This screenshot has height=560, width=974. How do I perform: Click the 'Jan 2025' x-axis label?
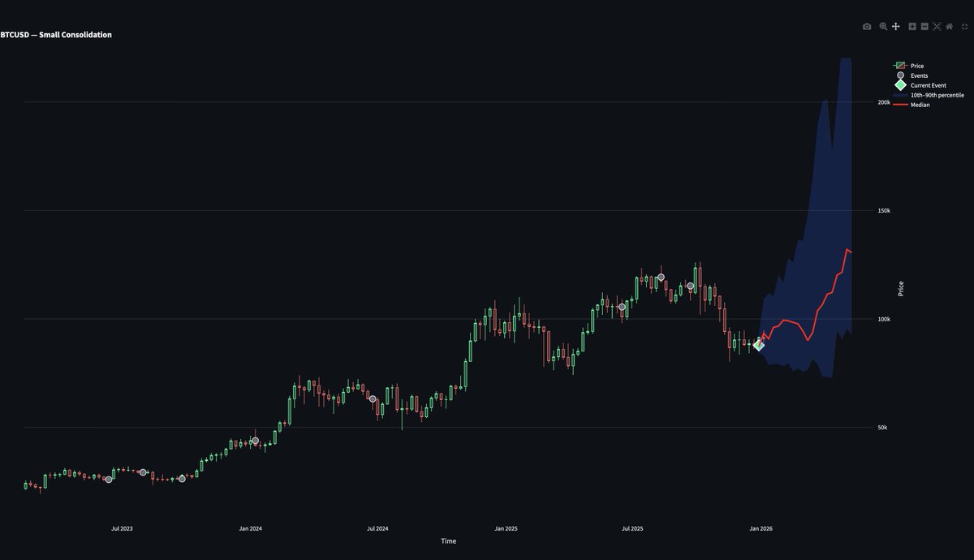click(x=506, y=528)
